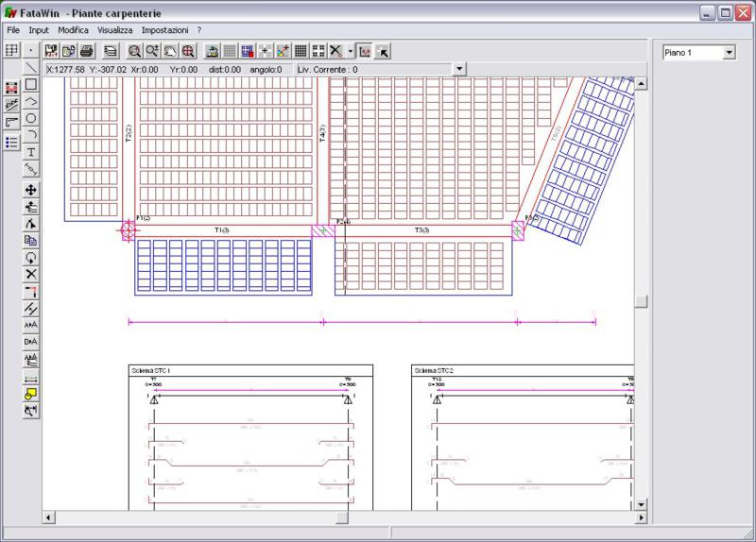The width and height of the screenshot is (756, 542).
Task: Click the zoom plus/minus icon
Action: (152, 51)
